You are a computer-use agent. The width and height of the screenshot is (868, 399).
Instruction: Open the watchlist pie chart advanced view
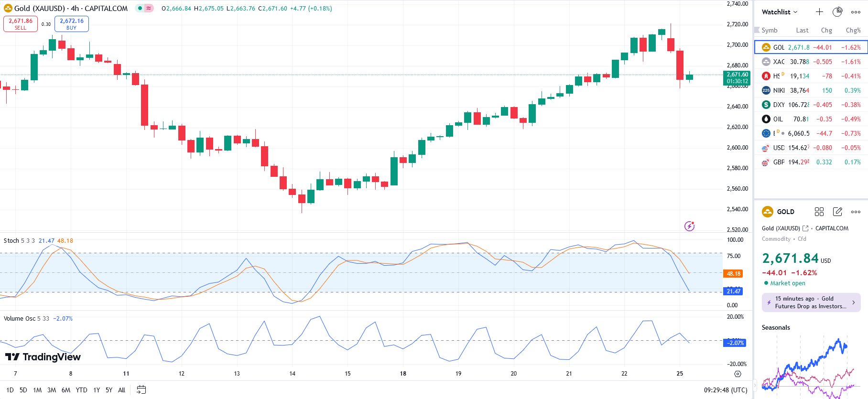click(x=837, y=12)
